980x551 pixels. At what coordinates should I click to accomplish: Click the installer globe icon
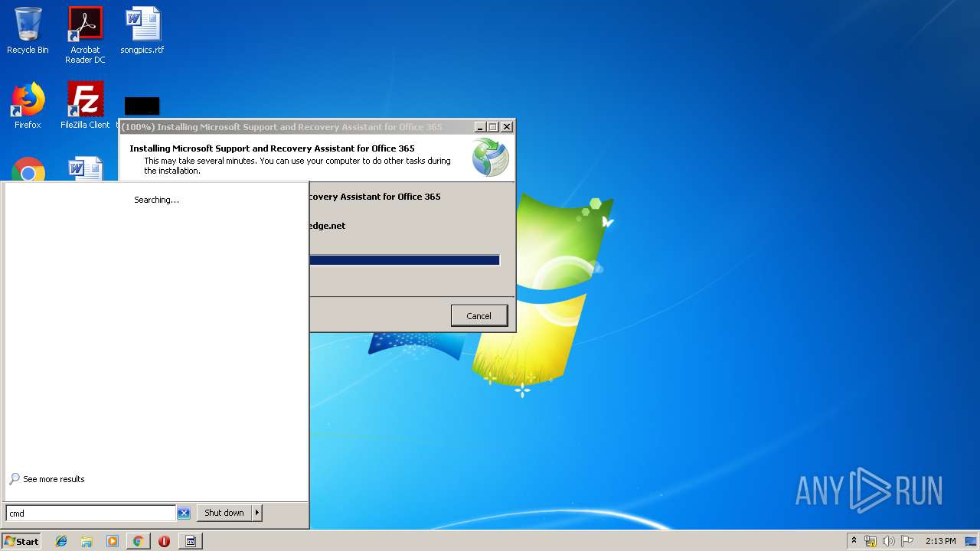coord(490,157)
